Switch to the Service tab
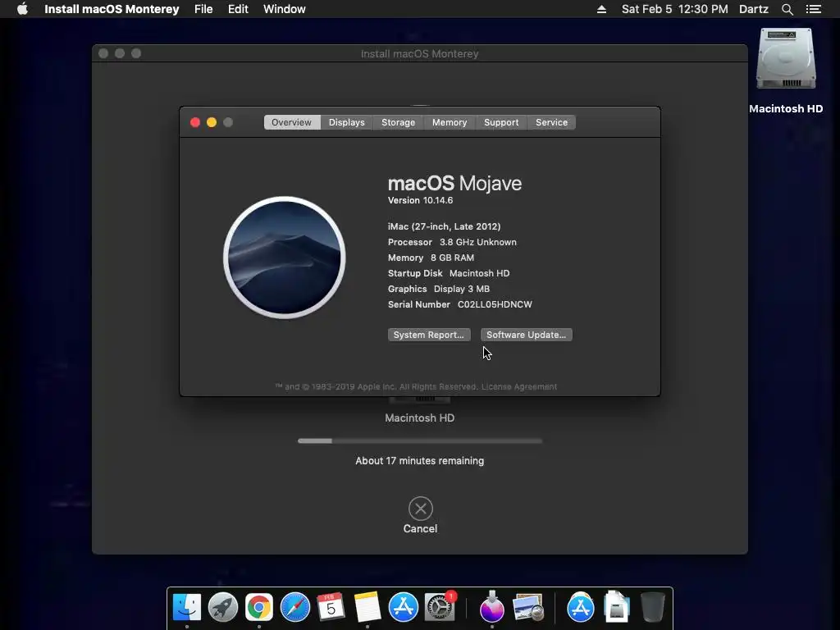The height and width of the screenshot is (630, 840). tap(552, 122)
